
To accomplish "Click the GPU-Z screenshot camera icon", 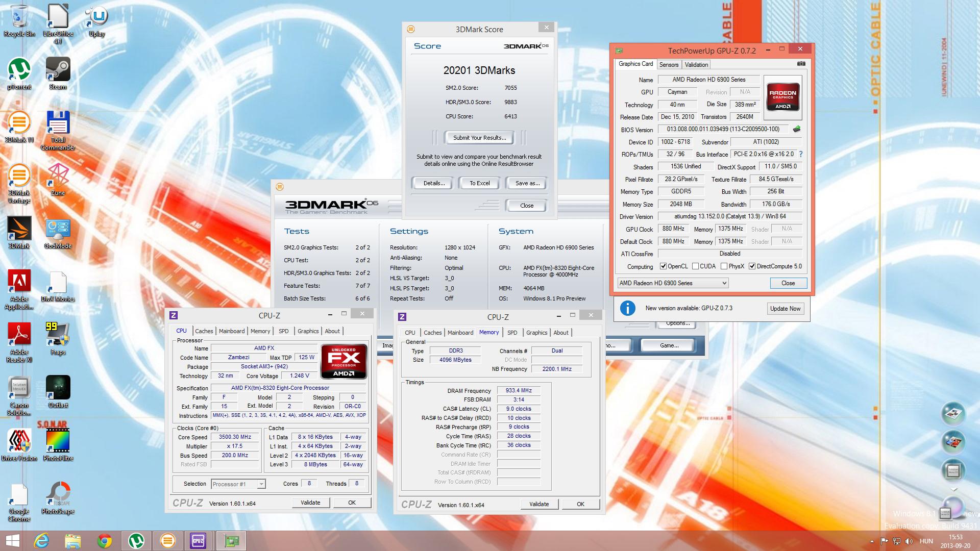I will (x=801, y=64).
